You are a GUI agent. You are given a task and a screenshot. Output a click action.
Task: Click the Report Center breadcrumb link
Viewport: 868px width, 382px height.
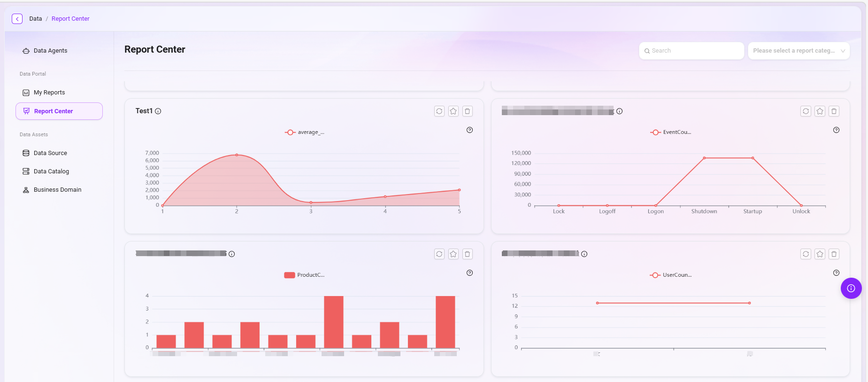[70, 19]
